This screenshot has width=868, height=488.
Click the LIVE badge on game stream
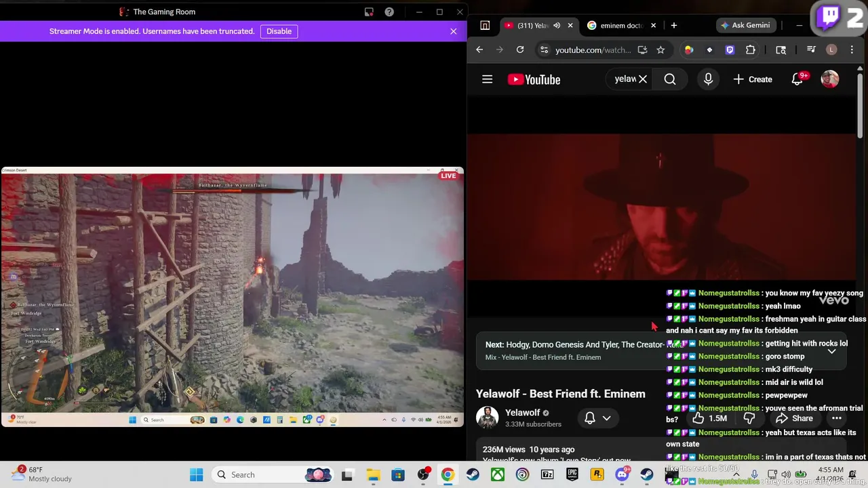448,176
